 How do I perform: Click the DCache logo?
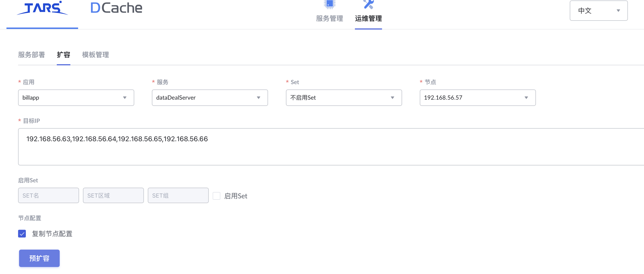(x=116, y=8)
